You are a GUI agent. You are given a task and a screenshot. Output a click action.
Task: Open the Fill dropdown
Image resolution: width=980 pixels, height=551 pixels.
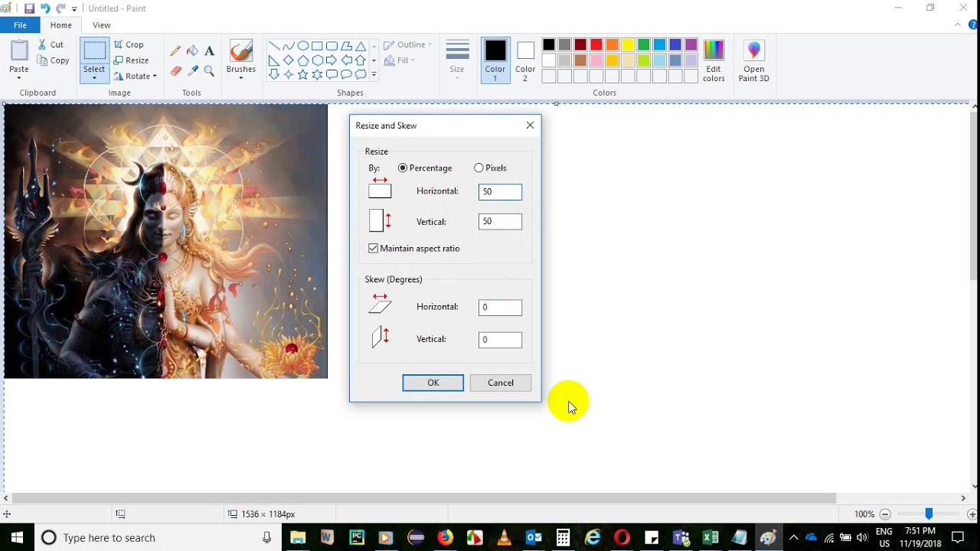400,60
